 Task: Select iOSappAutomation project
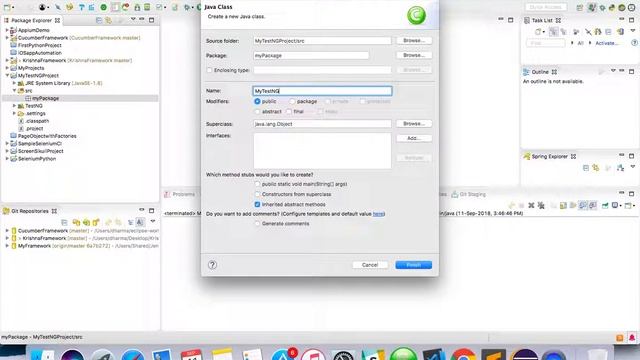pos(40,53)
